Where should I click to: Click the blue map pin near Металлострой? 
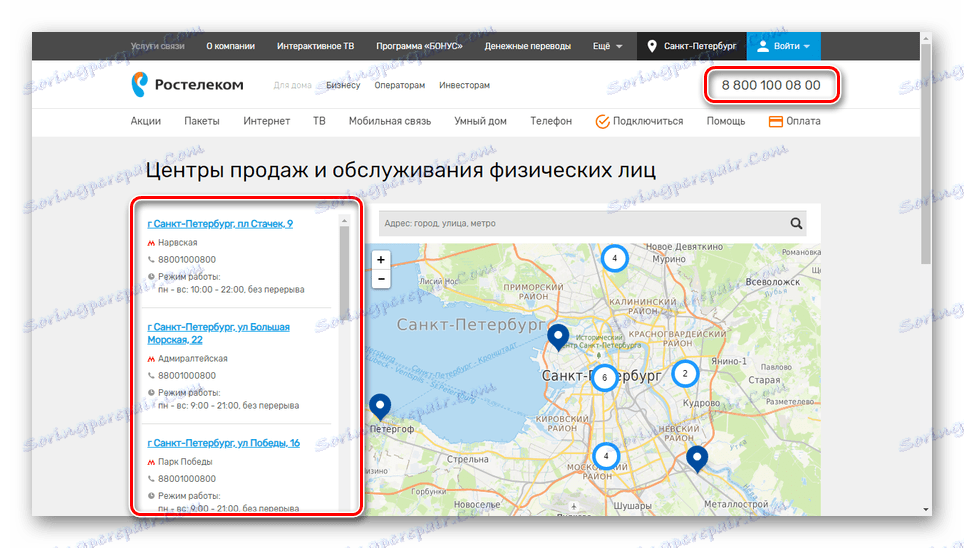(x=697, y=459)
